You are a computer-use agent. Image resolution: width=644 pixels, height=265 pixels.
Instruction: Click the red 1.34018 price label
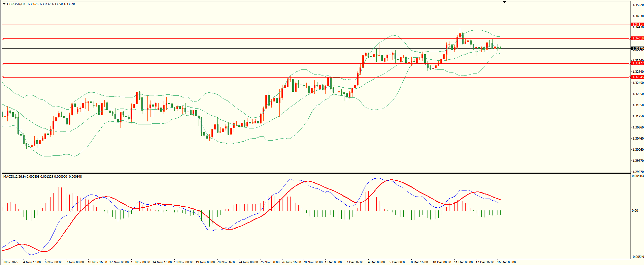(x=638, y=38)
